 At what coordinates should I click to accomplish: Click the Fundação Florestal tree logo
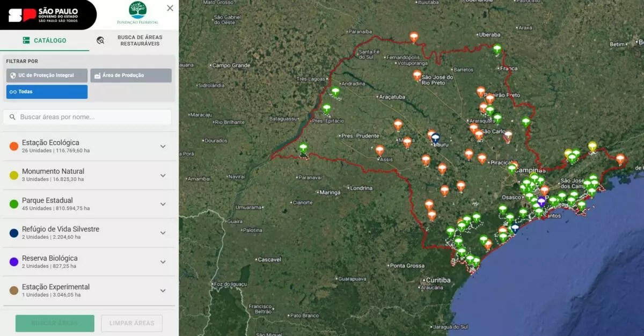[x=137, y=13]
